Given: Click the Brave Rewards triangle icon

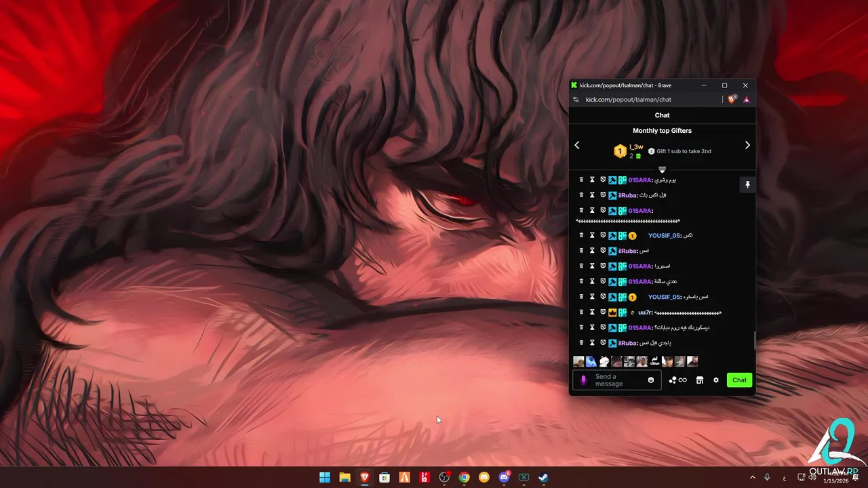Looking at the screenshot, I should [x=747, y=100].
